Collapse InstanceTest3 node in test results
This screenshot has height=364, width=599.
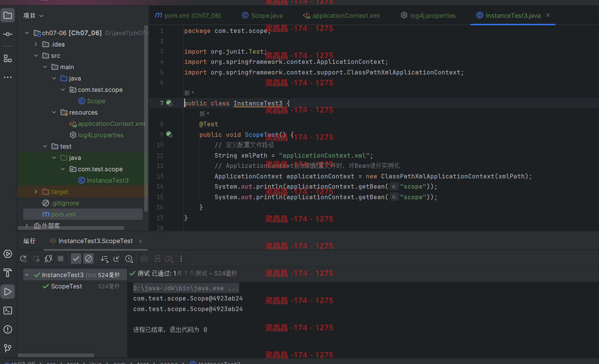[x=27, y=275]
